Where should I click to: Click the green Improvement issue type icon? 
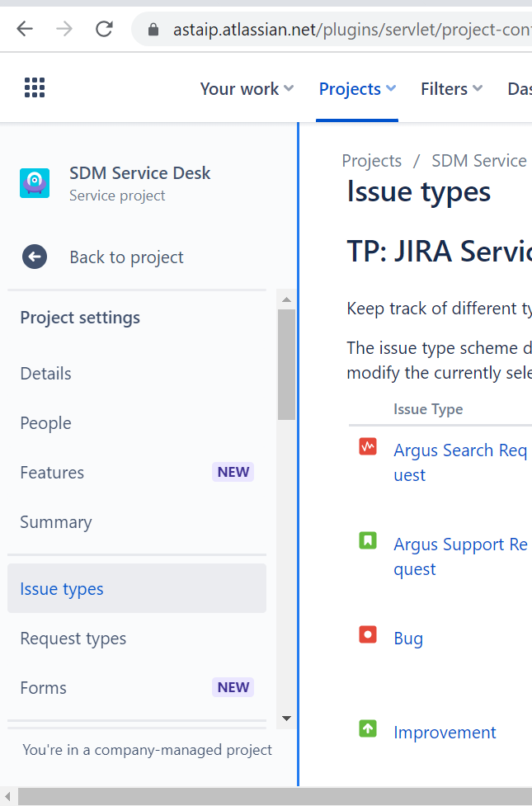click(x=368, y=728)
